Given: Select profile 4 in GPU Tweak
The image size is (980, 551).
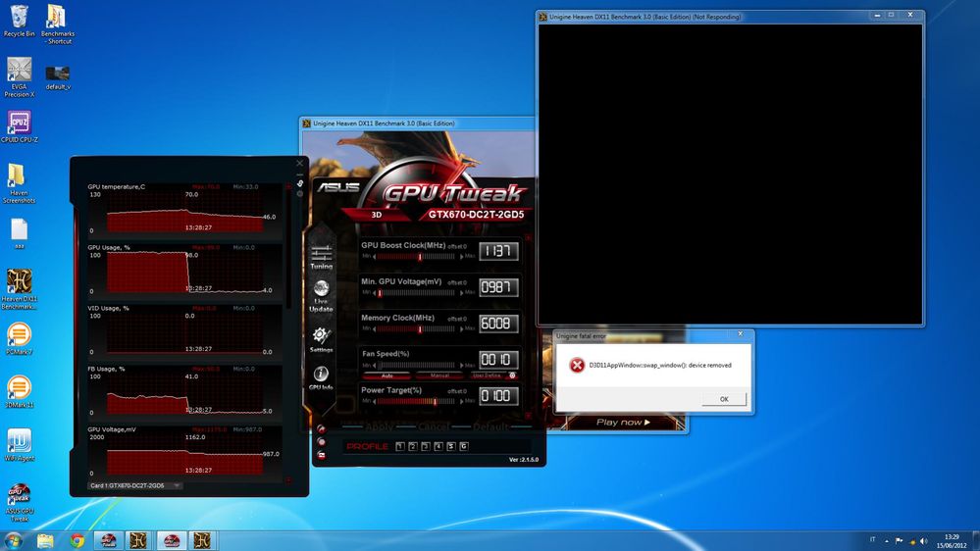Looking at the screenshot, I should click(438, 446).
